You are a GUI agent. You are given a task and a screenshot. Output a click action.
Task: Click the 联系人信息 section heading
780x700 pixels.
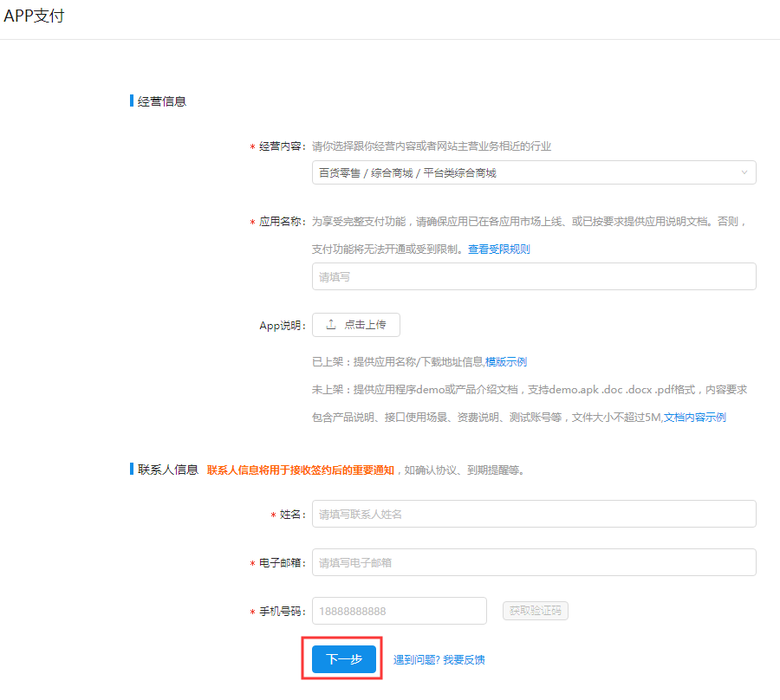[x=168, y=470]
